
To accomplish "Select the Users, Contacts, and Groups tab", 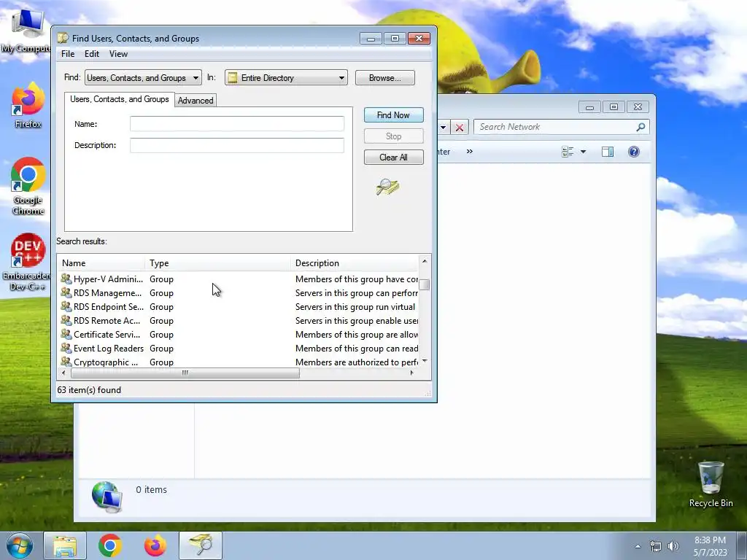I will pyautogui.click(x=120, y=99).
